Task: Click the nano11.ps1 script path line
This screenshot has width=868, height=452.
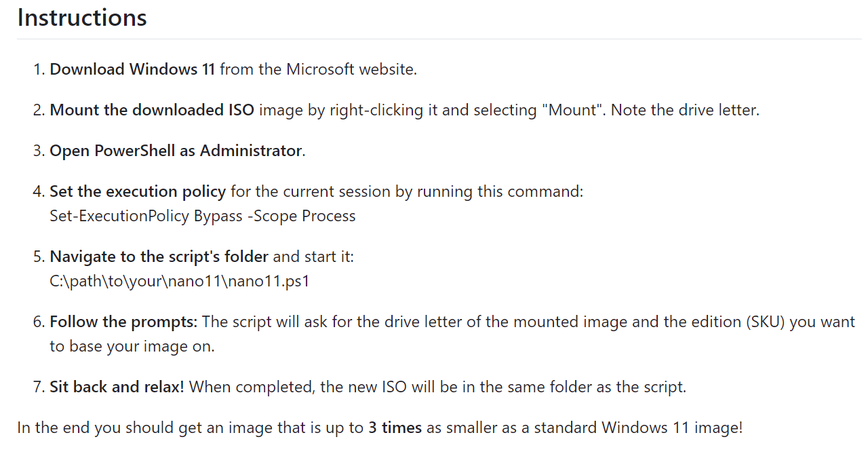Action: click(180, 282)
